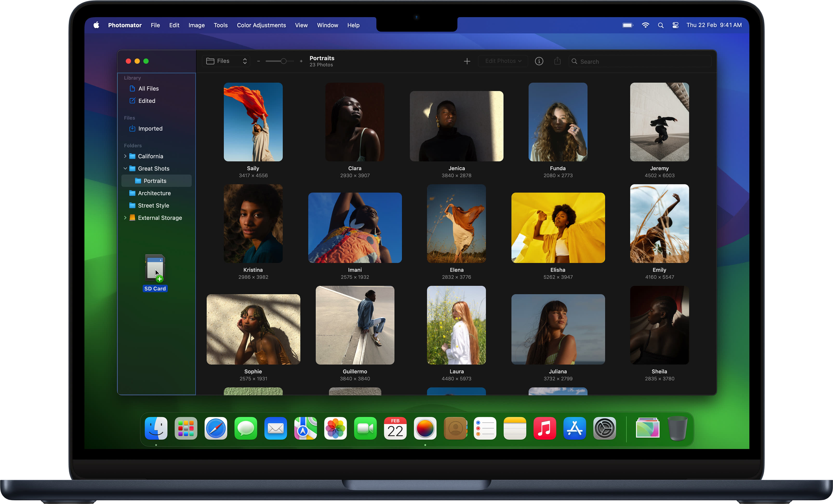Open Imported under Files

150,128
